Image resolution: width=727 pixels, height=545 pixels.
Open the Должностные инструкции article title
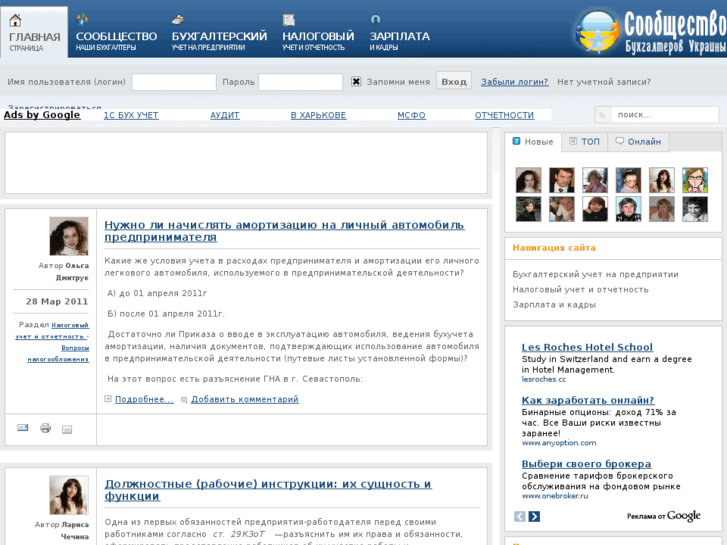click(x=268, y=490)
